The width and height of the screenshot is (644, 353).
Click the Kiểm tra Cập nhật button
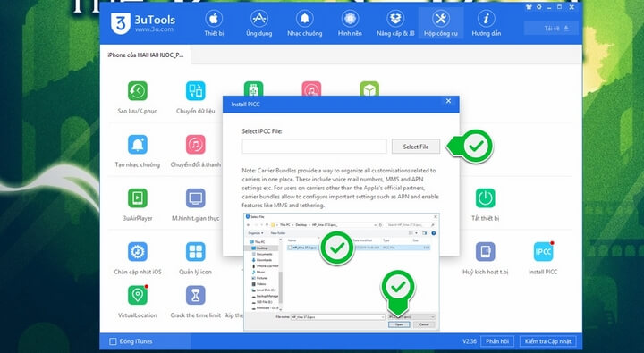(x=548, y=341)
